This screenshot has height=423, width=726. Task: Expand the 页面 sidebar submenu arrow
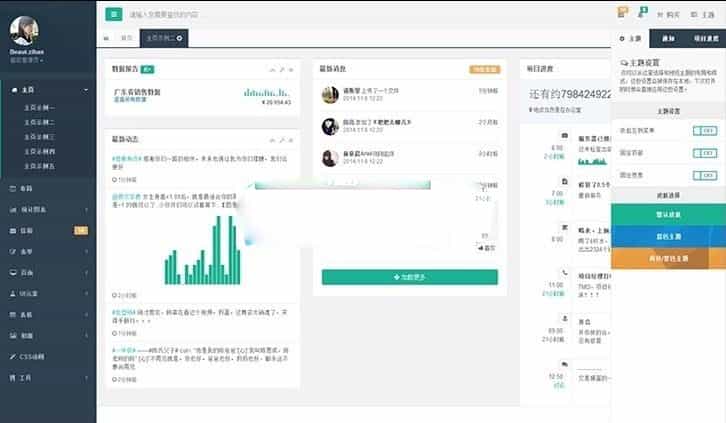coord(86,273)
